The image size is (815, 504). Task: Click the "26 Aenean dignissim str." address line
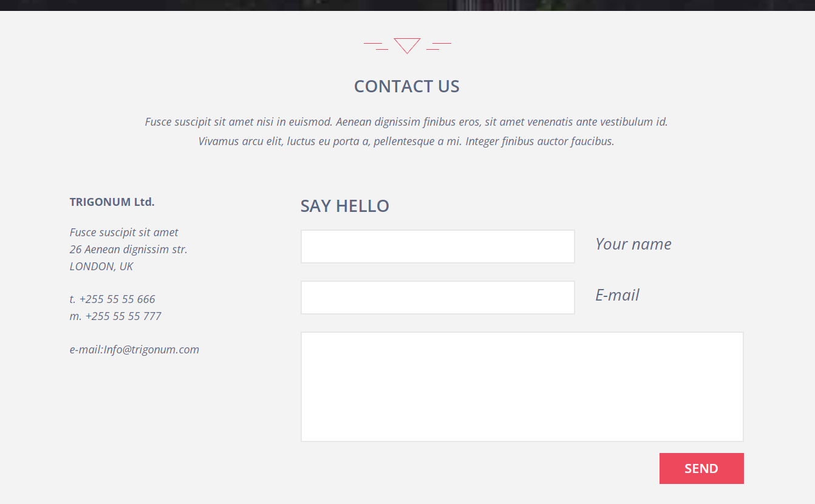point(129,250)
